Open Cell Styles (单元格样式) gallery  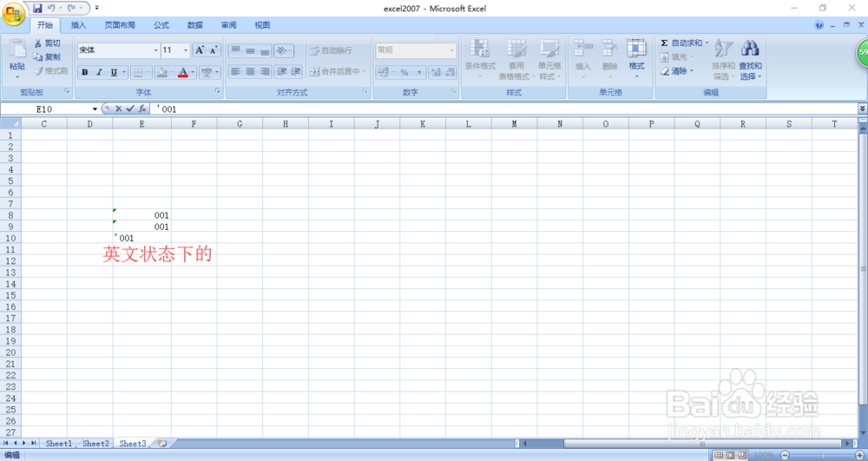[549, 60]
